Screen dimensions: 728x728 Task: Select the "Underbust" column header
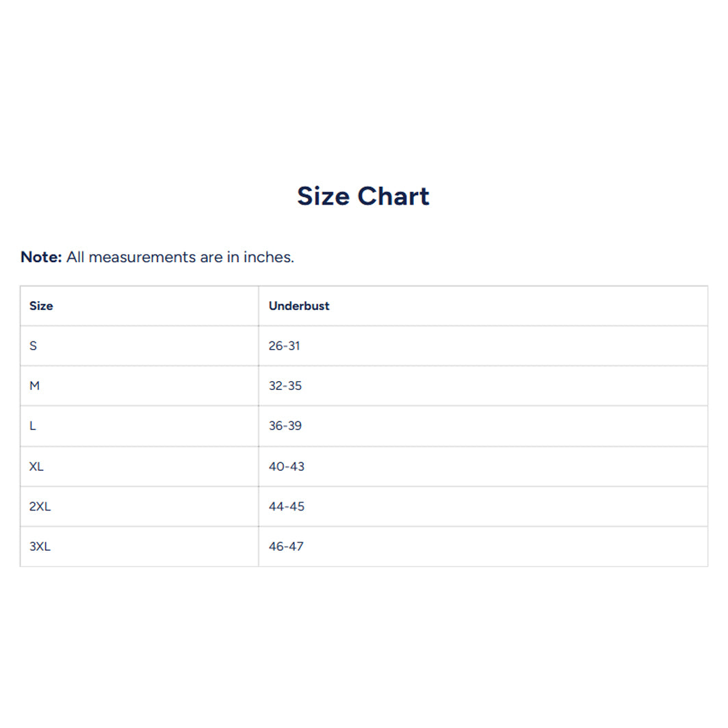pyautogui.click(x=299, y=306)
